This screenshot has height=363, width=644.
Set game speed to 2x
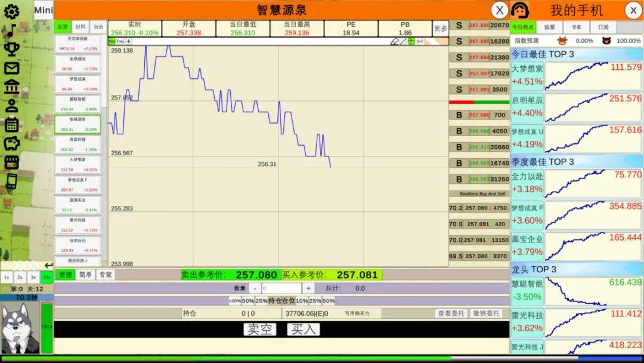pyautogui.click(x=20, y=278)
